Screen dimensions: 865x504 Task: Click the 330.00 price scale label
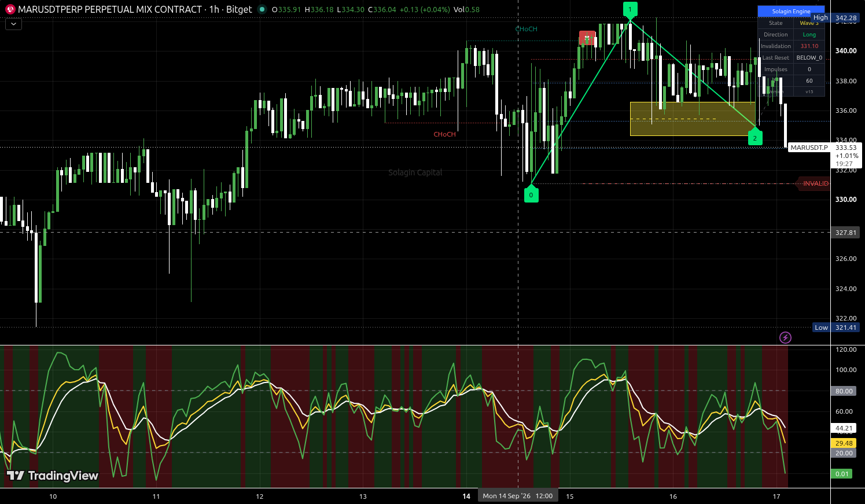pos(846,200)
